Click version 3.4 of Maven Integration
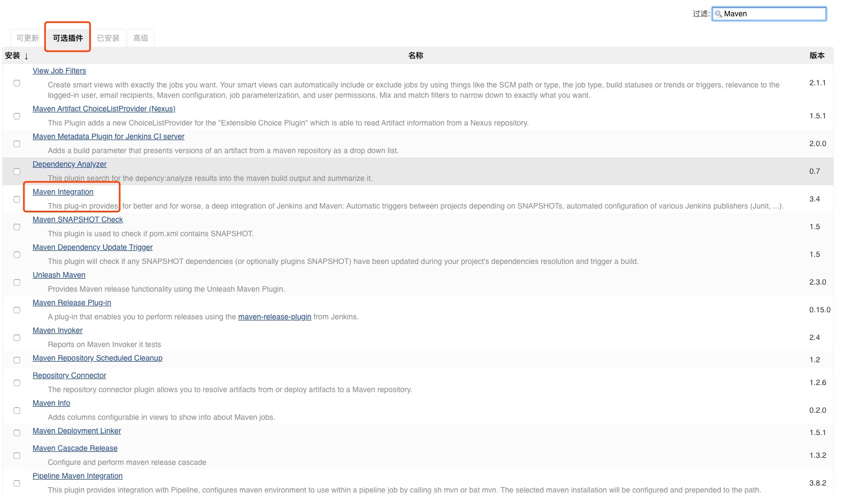The height and width of the screenshot is (504, 841). pyautogui.click(x=814, y=199)
